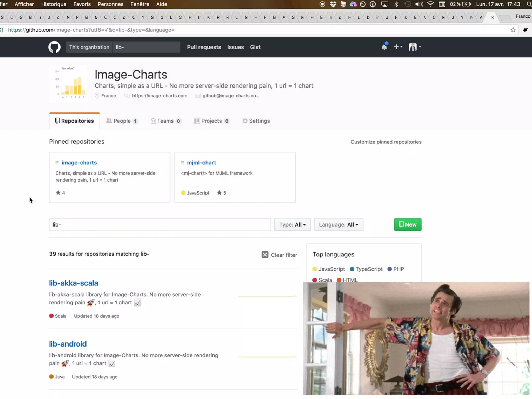
Task: Click the Dropbox menu bar icon
Action: [333, 4]
